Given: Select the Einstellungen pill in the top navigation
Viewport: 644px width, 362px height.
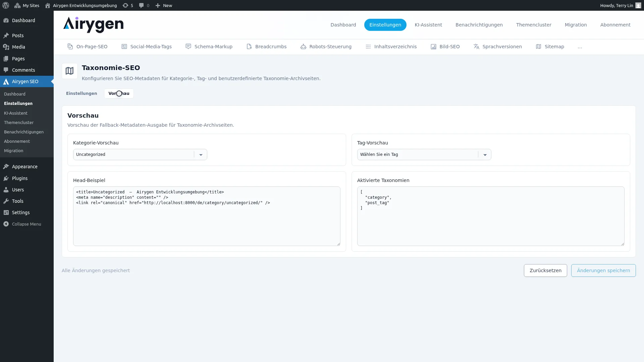Looking at the screenshot, I should (x=385, y=25).
